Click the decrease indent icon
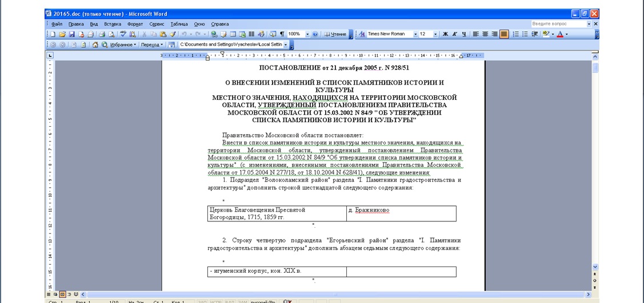644x303 pixels. (x=534, y=34)
